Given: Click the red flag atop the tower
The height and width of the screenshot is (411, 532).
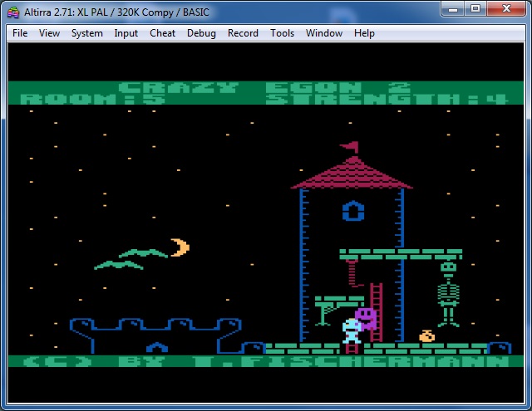Looking at the screenshot, I should (x=350, y=147).
